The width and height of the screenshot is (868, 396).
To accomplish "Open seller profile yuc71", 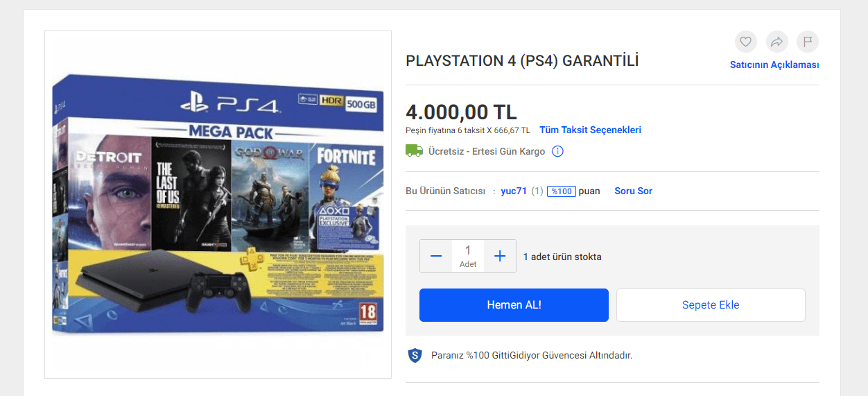I will 514,191.
